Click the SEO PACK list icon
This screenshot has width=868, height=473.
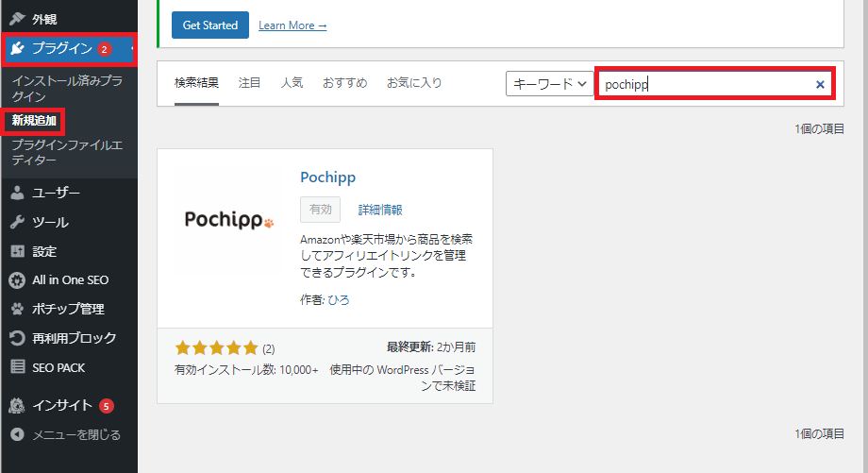coord(18,366)
